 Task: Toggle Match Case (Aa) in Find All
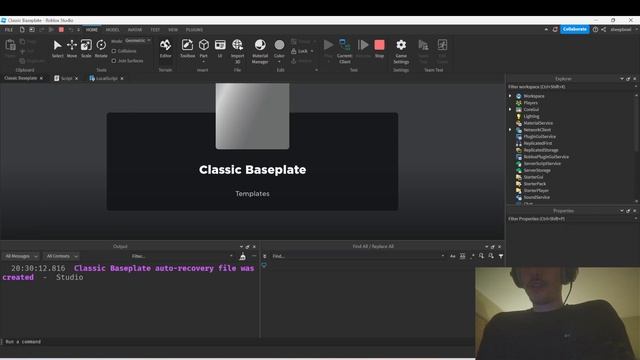point(453,256)
